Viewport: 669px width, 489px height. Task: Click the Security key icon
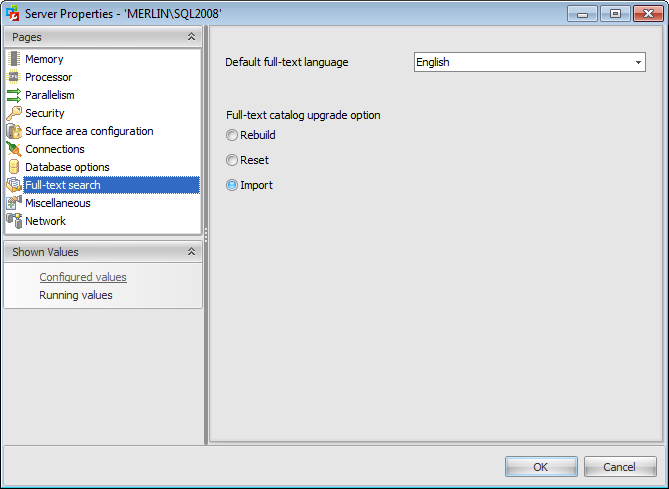click(x=14, y=113)
